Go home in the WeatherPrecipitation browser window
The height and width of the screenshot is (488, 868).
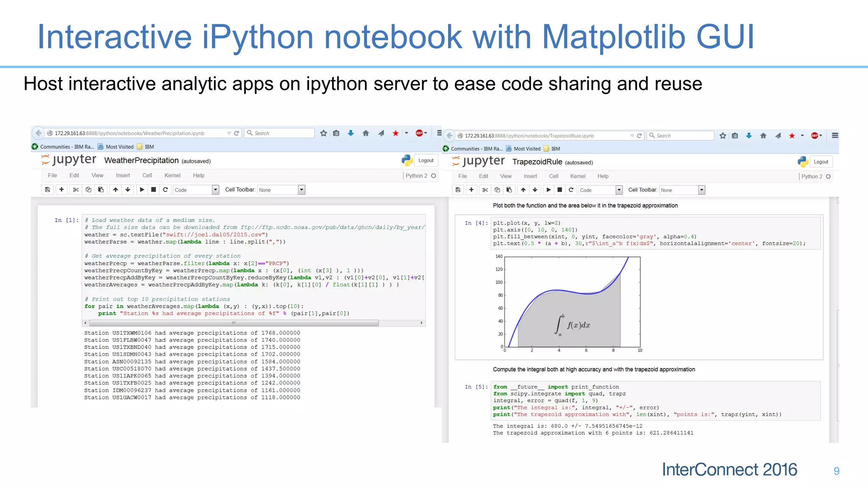pos(366,133)
